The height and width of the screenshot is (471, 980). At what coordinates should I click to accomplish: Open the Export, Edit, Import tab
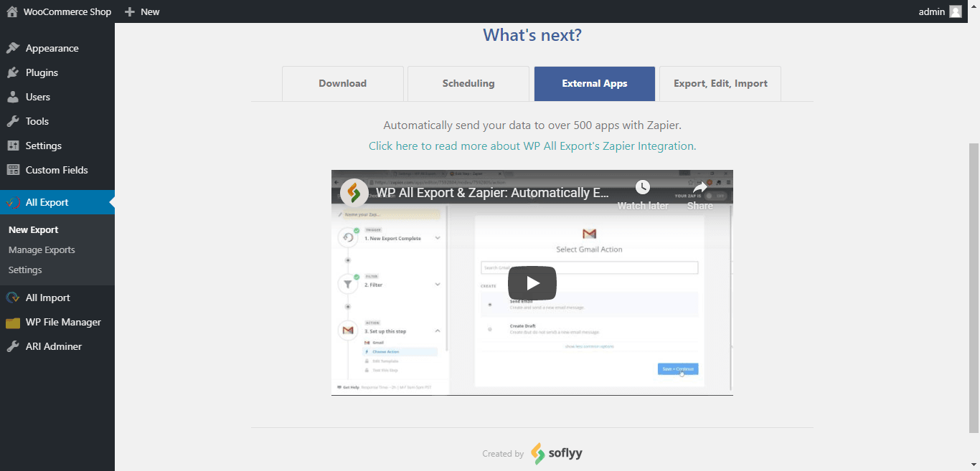[720, 84]
